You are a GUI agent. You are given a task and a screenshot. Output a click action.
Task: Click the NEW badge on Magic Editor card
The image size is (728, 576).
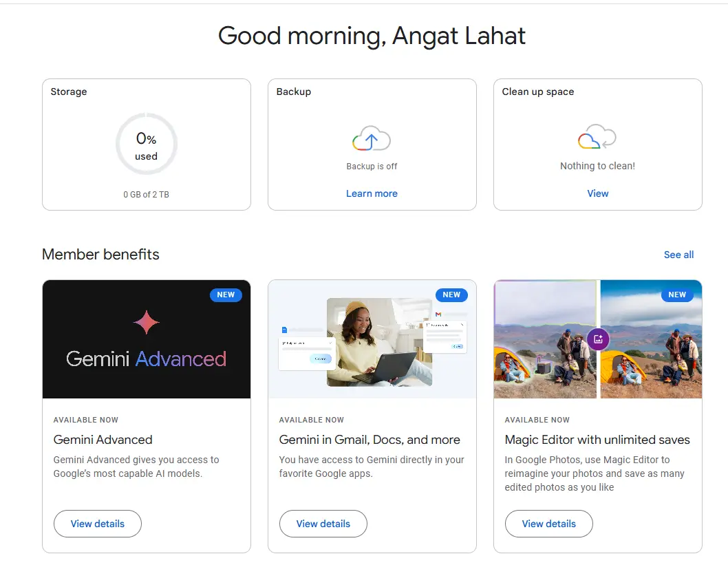click(x=677, y=295)
